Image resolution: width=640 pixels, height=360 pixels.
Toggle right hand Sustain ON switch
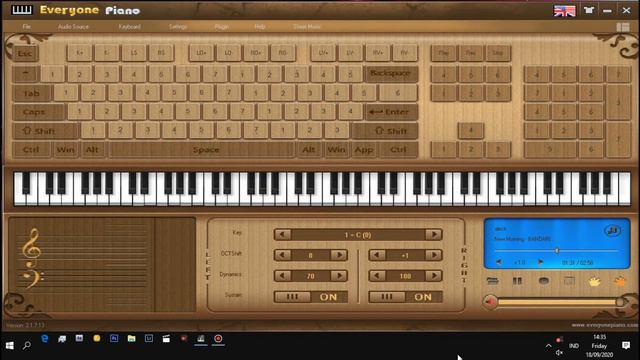point(423,297)
